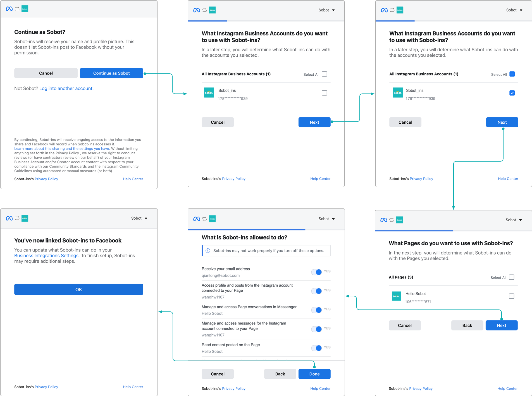Click Sobot app logo in 'What Pages' header

(399, 220)
